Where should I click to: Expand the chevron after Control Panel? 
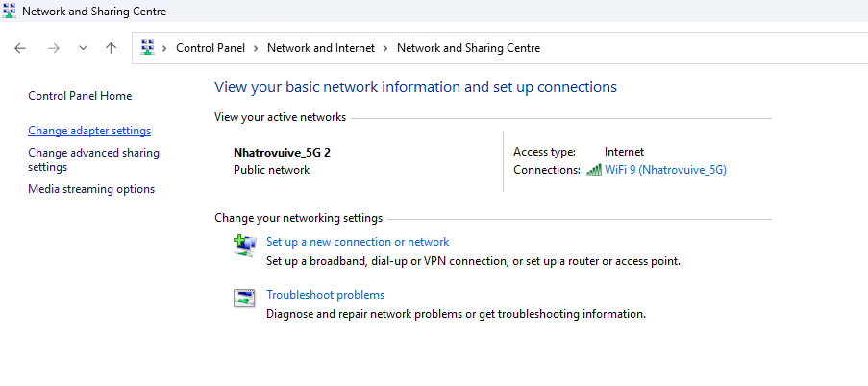(x=256, y=48)
